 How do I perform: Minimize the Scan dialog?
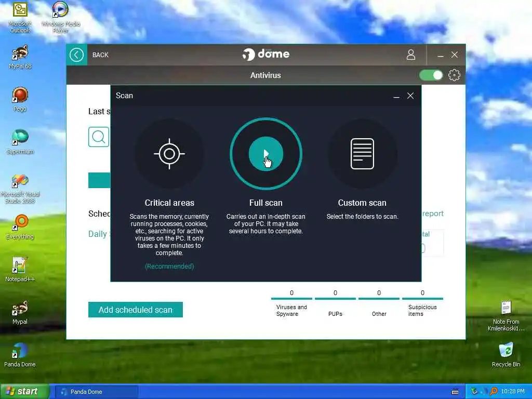point(396,96)
